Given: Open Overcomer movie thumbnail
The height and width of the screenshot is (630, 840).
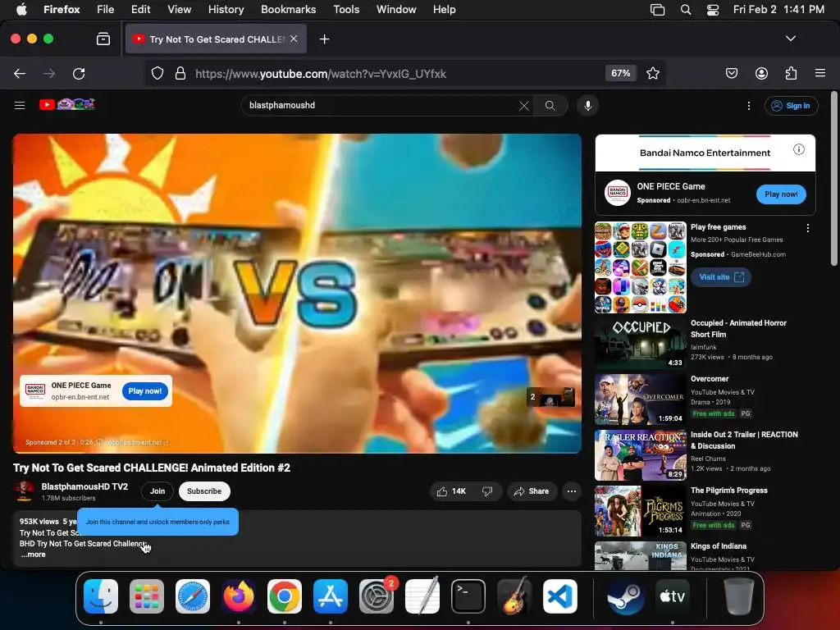Looking at the screenshot, I should (641, 399).
